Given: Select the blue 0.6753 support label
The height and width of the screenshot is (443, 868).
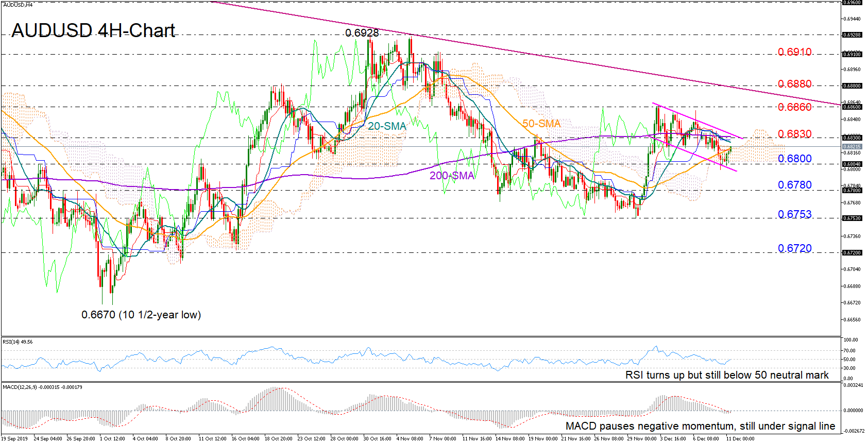Looking at the screenshot, I should tap(794, 214).
